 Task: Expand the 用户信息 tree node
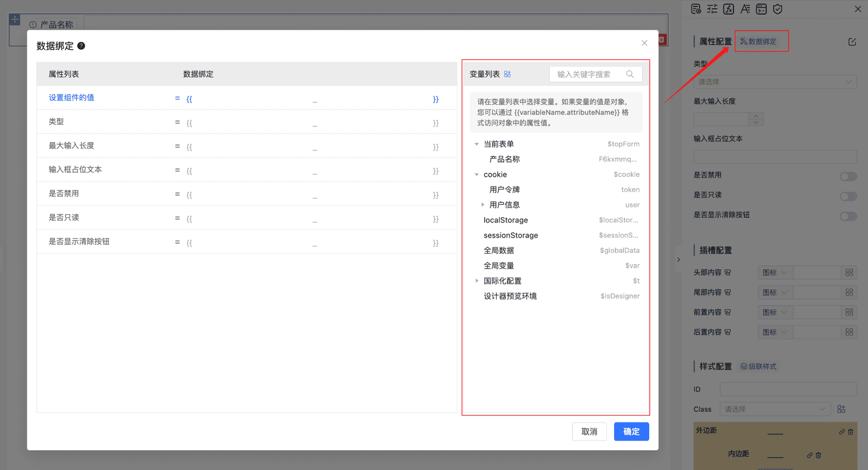coord(483,205)
